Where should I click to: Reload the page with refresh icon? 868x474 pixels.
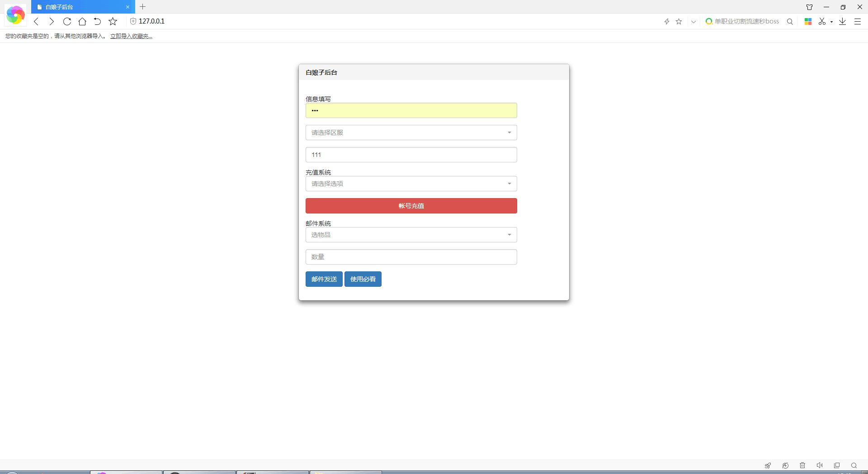pos(67,21)
